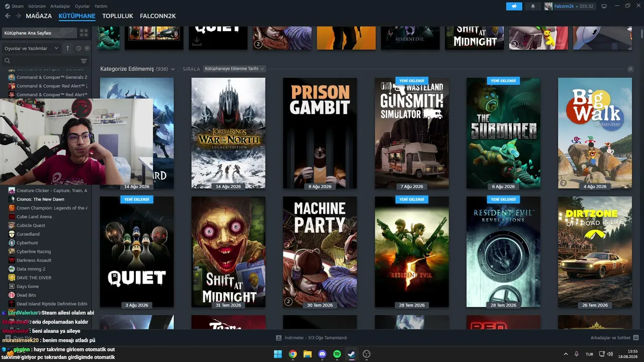The height and width of the screenshot is (362, 644).
Task: Open Spotify from the taskbar
Action: pyautogui.click(x=337, y=354)
